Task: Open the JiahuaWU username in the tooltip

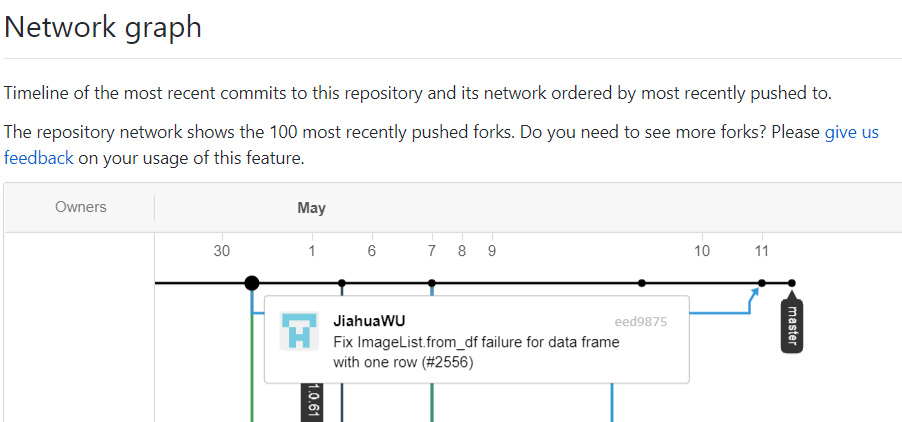Action: point(368,322)
